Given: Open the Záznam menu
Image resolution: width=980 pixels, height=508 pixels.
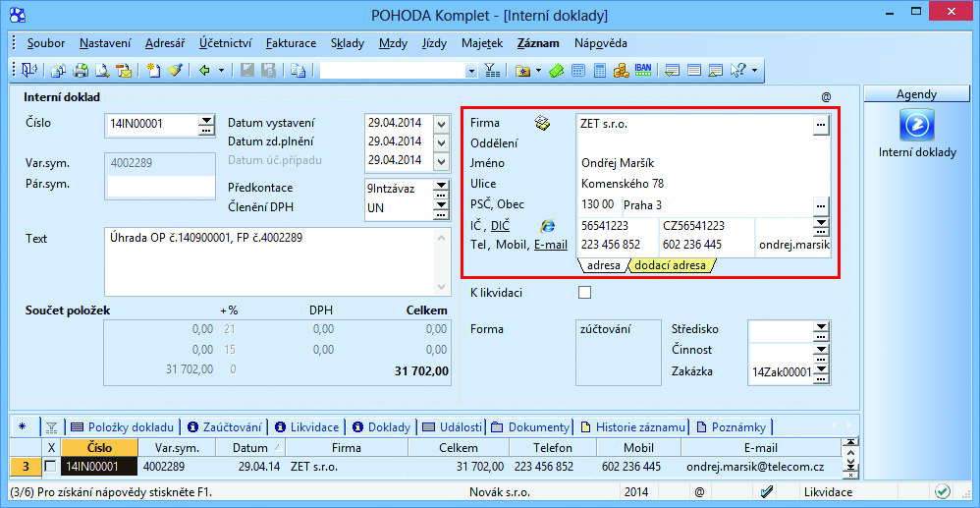Looking at the screenshot, I should tap(538, 44).
